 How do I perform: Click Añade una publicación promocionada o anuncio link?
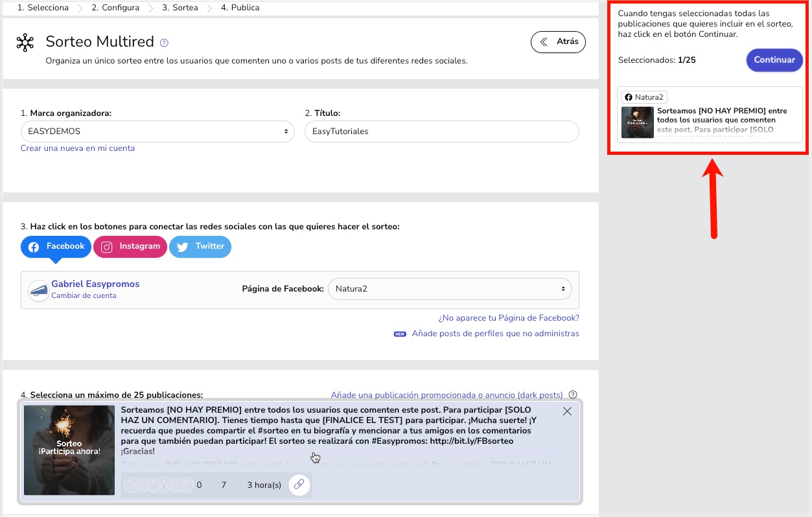click(x=447, y=395)
